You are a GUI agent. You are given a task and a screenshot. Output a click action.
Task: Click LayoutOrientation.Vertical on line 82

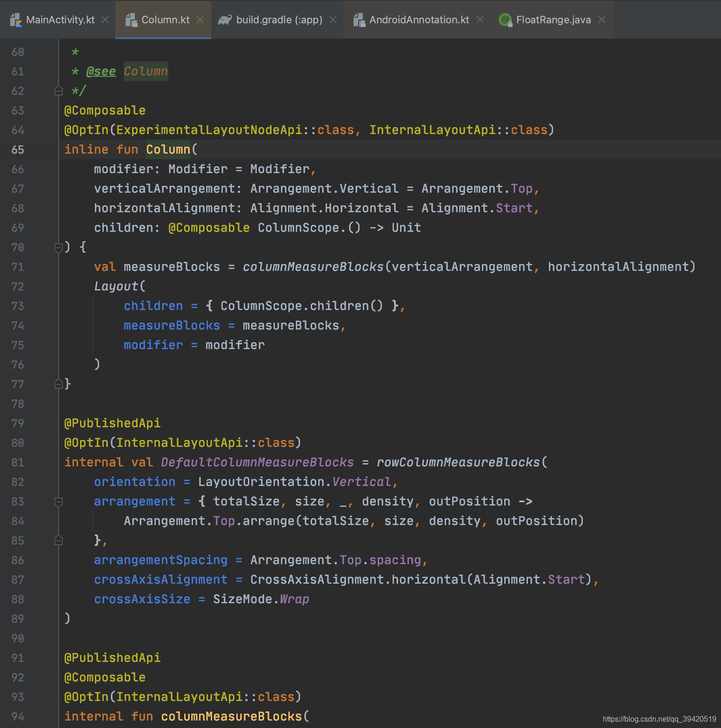click(294, 482)
